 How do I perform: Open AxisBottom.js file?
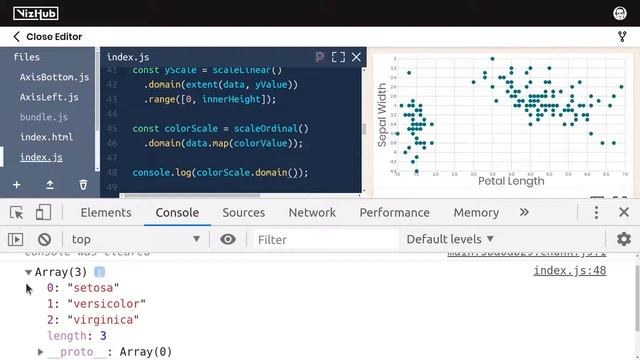pos(54,77)
